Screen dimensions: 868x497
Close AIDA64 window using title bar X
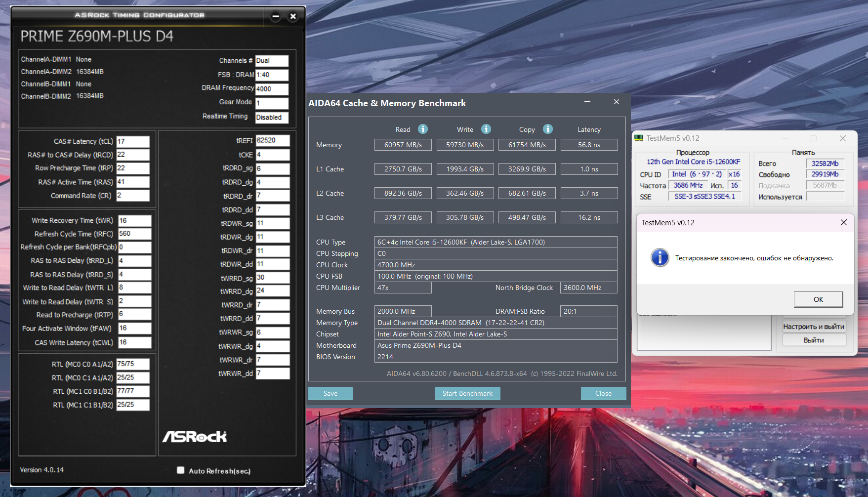[617, 102]
